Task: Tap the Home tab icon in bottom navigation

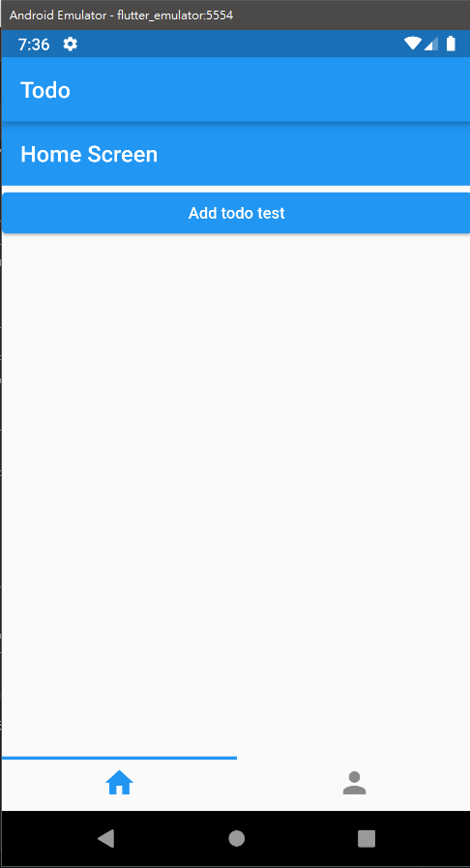Action: [x=120, y=783]
